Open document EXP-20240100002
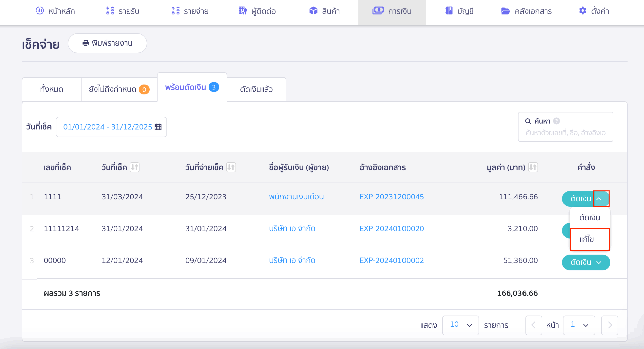Screen dimensions: 644x349 391,260
